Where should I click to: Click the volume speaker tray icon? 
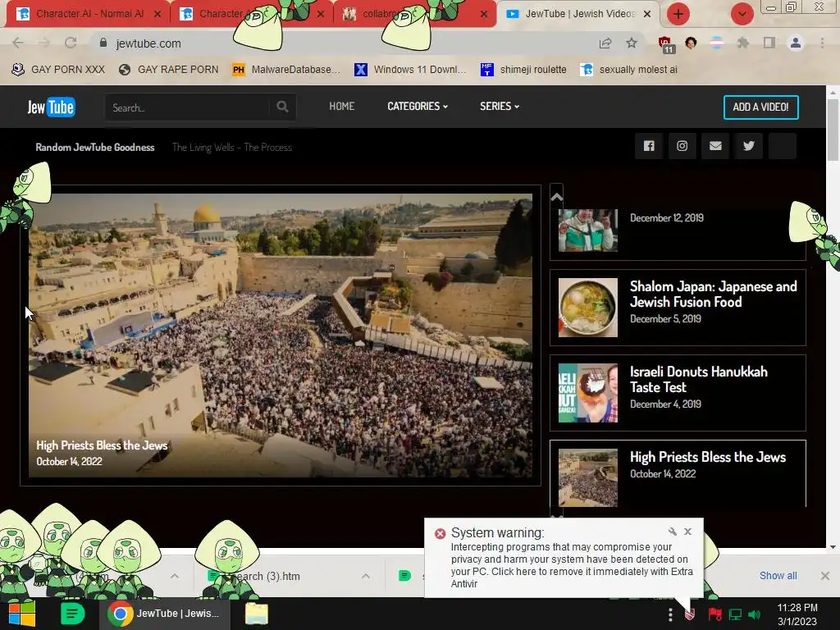click(x=755, y=614)
